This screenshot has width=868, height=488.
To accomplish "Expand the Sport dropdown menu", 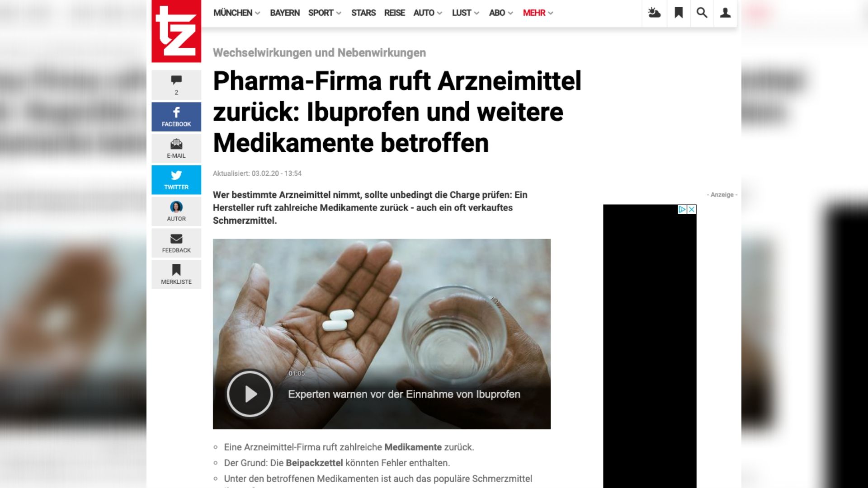I will tap(325, 13).
